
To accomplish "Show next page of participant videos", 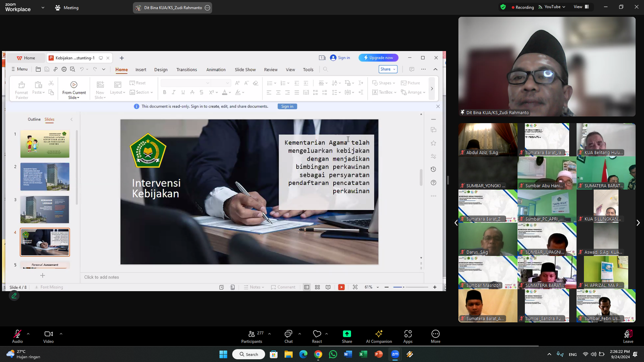I will point(638,222).
